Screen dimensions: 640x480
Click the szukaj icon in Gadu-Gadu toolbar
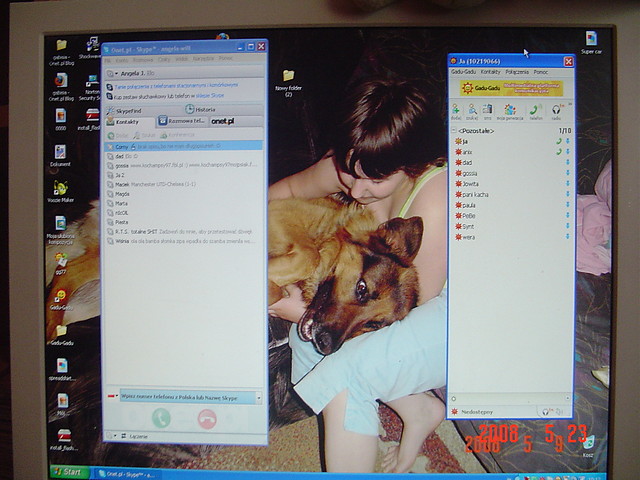coord(472,111)
